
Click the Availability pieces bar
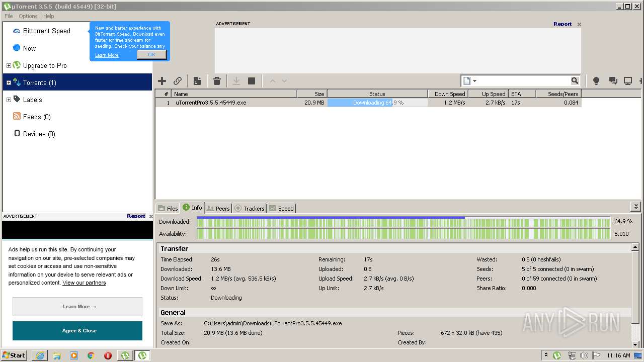pyautogui.click(x=403, y=234)
